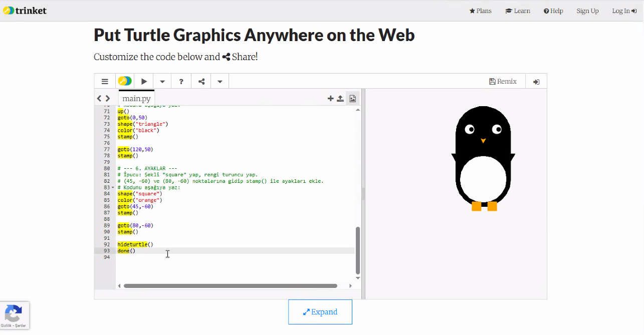Click the horizontal scroll left arrow

click(x=119, y=286)
